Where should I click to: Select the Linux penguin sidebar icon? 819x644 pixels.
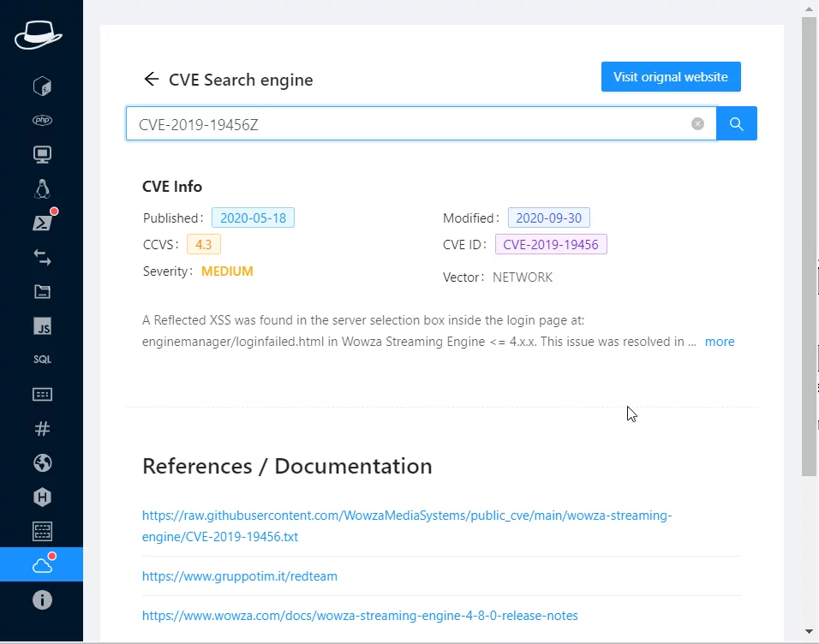42,188
